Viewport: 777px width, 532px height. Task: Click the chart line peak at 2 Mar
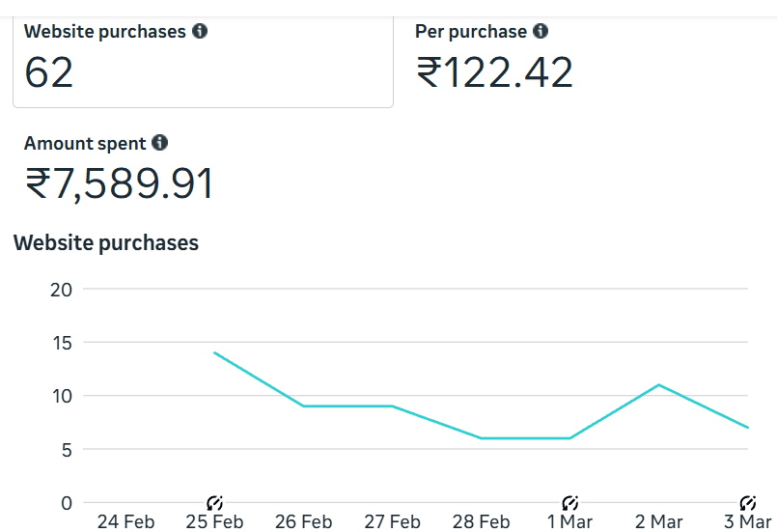pos(658,384)
